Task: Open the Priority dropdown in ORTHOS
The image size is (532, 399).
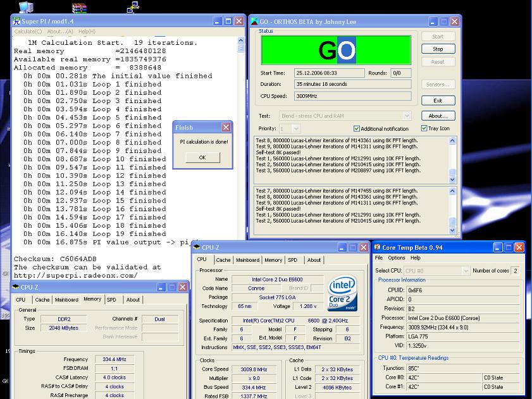Action: 296,128
